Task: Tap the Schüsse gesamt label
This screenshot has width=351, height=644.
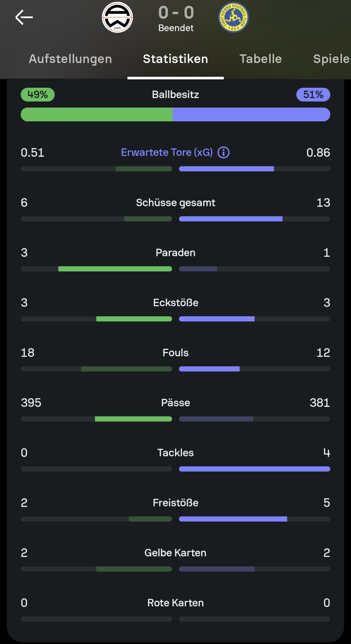Action: 175,203
